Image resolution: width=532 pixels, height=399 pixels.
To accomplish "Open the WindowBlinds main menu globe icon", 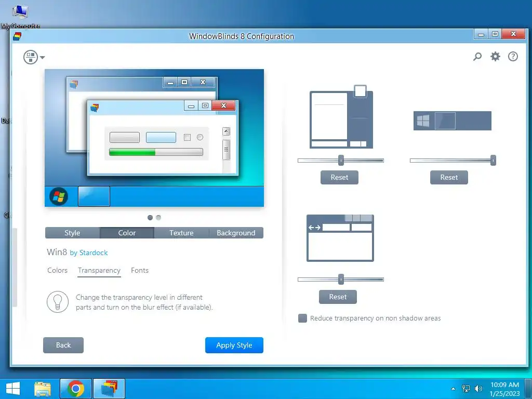I will point(31,57).
